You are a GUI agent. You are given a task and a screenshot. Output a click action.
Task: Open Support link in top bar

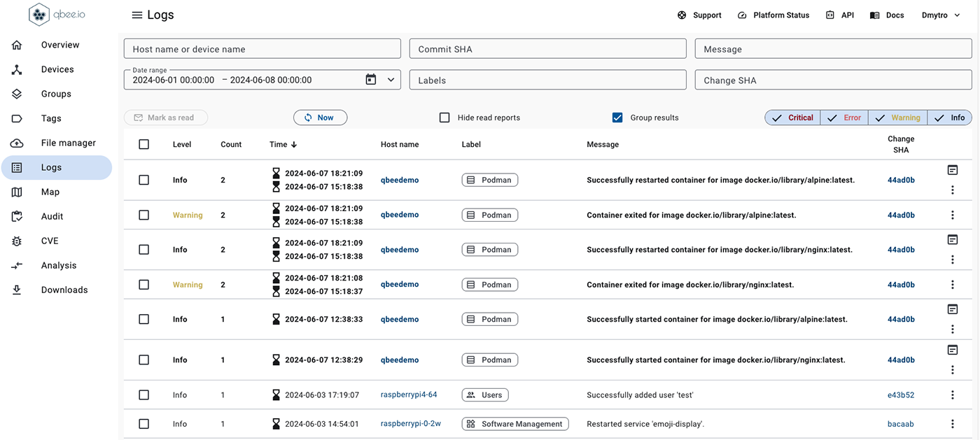tap(699, 15)
